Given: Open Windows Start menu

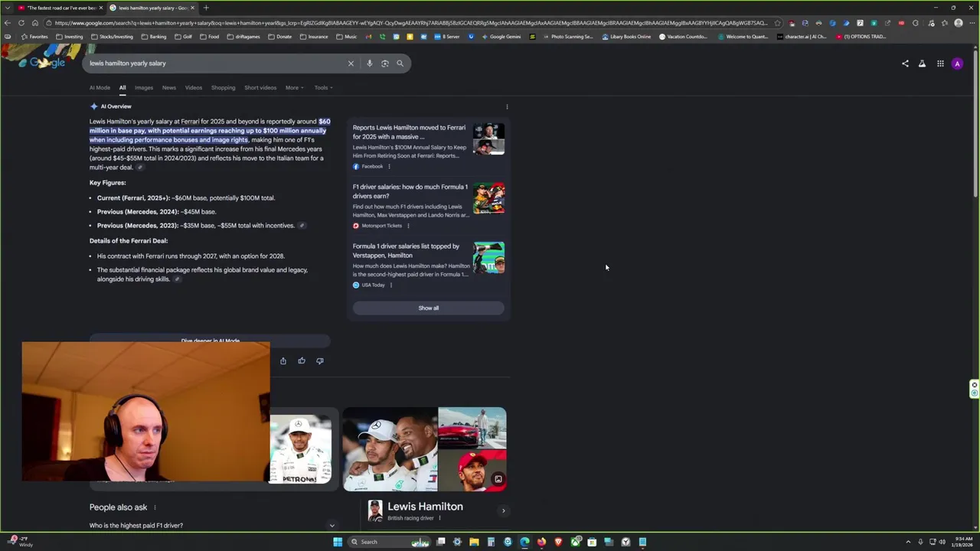Looking at the screenshot, I should coord(338,542).
